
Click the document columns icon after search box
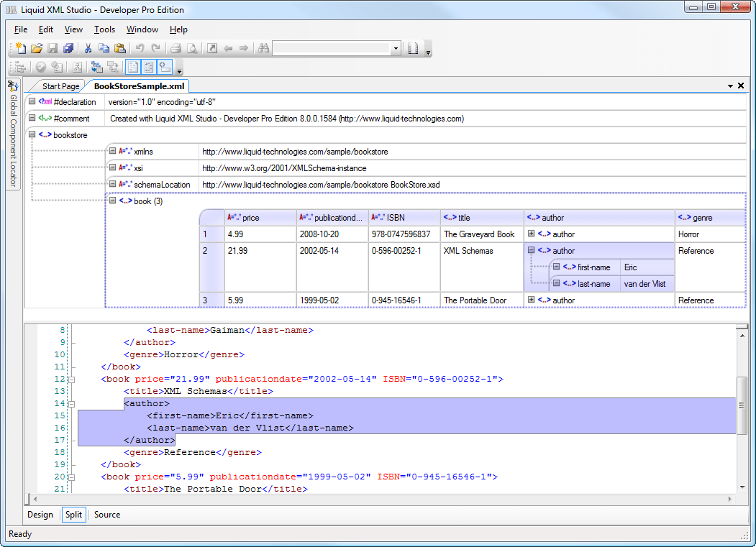pos(413,48)
